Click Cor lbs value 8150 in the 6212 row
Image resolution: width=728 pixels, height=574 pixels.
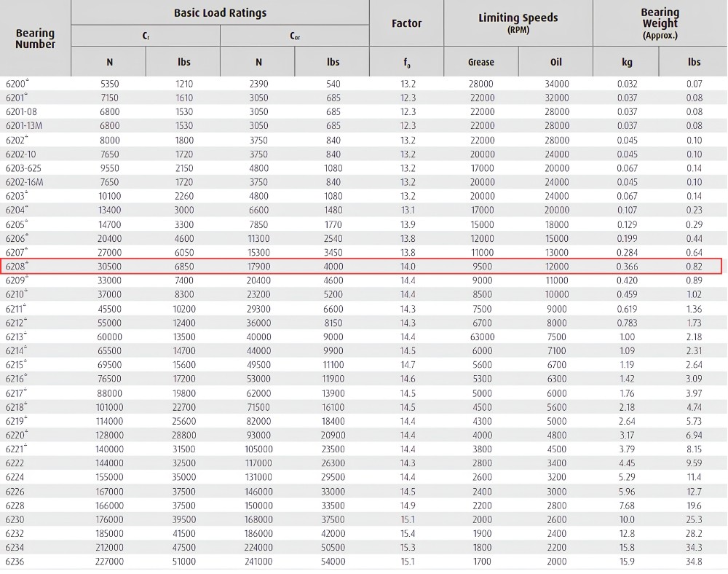click(x=333, y=323)
